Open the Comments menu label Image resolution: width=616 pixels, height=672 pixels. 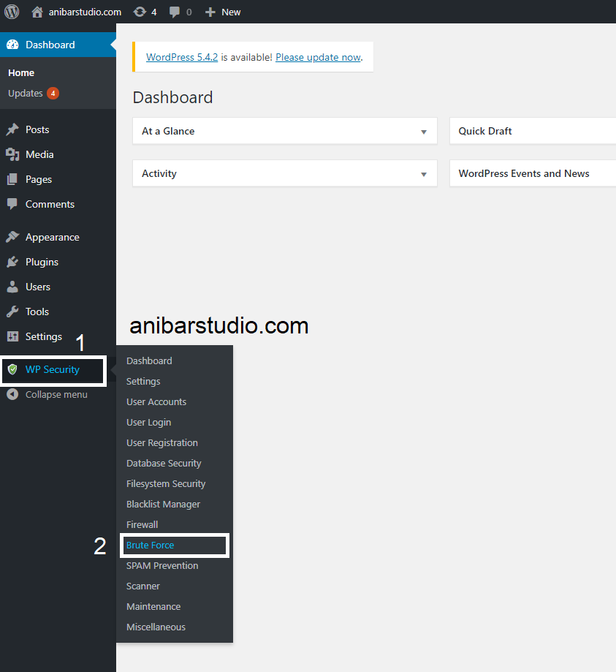pyautogui.click(x=50, y=204)
